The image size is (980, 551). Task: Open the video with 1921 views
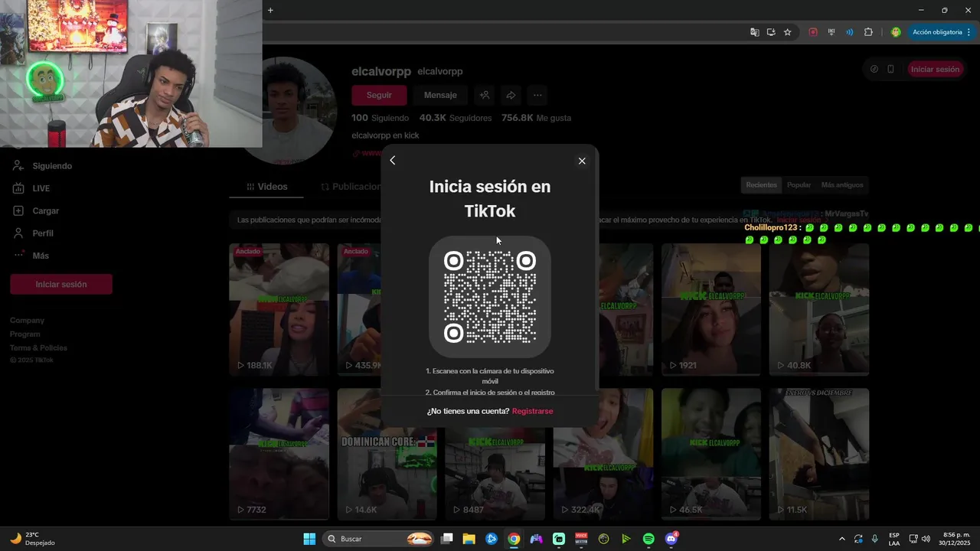click(x=711, y=309)
